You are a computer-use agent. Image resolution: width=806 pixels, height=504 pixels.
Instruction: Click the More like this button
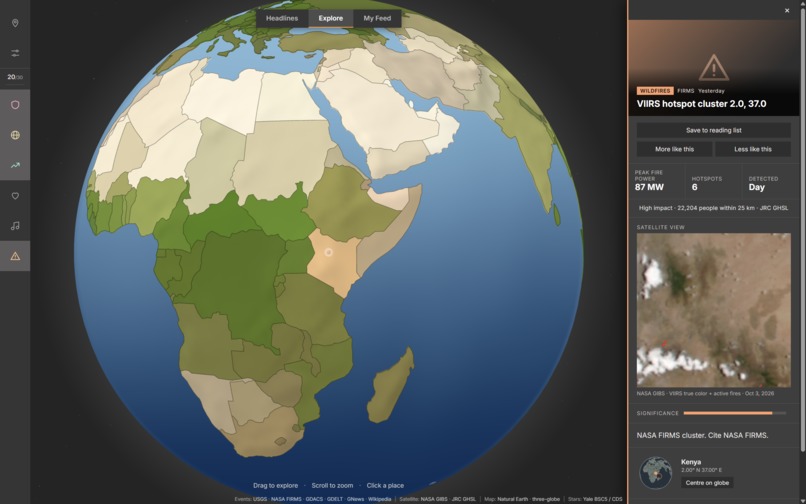(674, 149)
